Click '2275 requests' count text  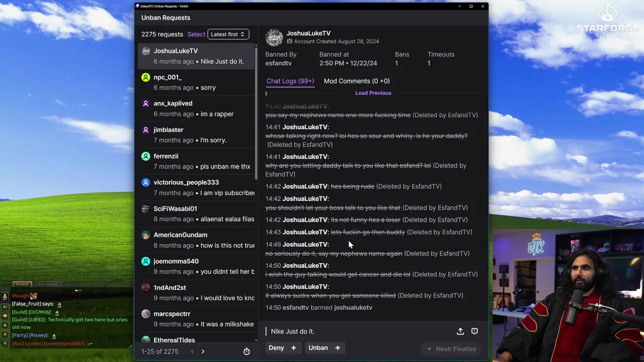pyautogui.click(x=162, y=34)
